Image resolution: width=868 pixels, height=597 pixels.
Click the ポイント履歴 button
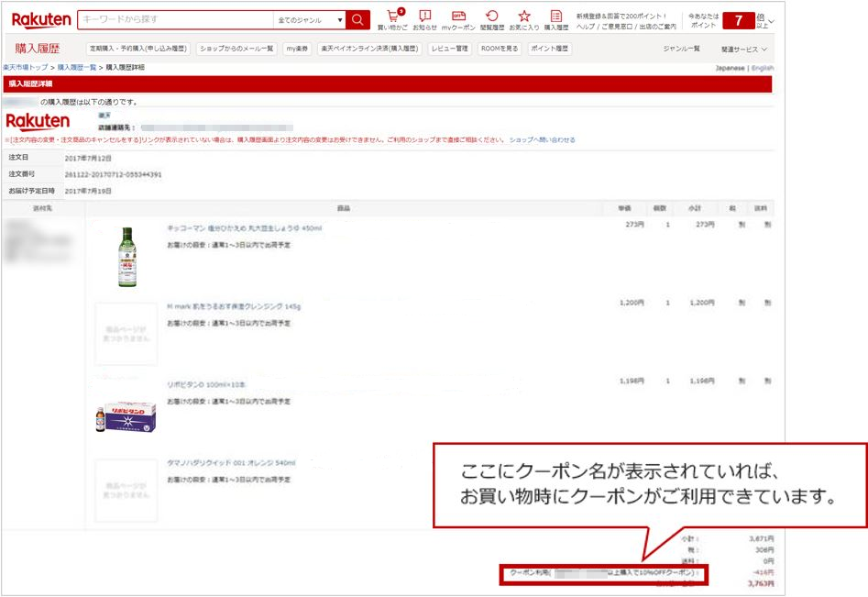(549, 49)
